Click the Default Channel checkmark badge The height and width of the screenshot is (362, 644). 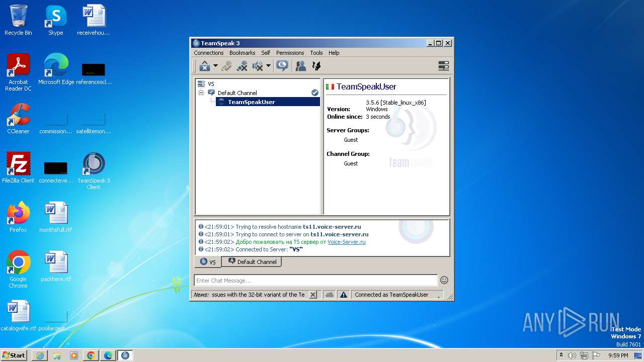click(315, 93)
